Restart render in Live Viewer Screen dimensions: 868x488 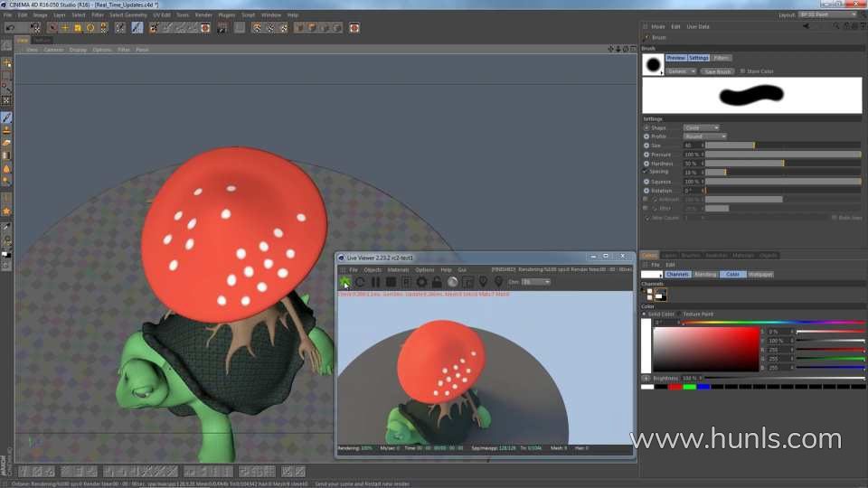(360, 282)
